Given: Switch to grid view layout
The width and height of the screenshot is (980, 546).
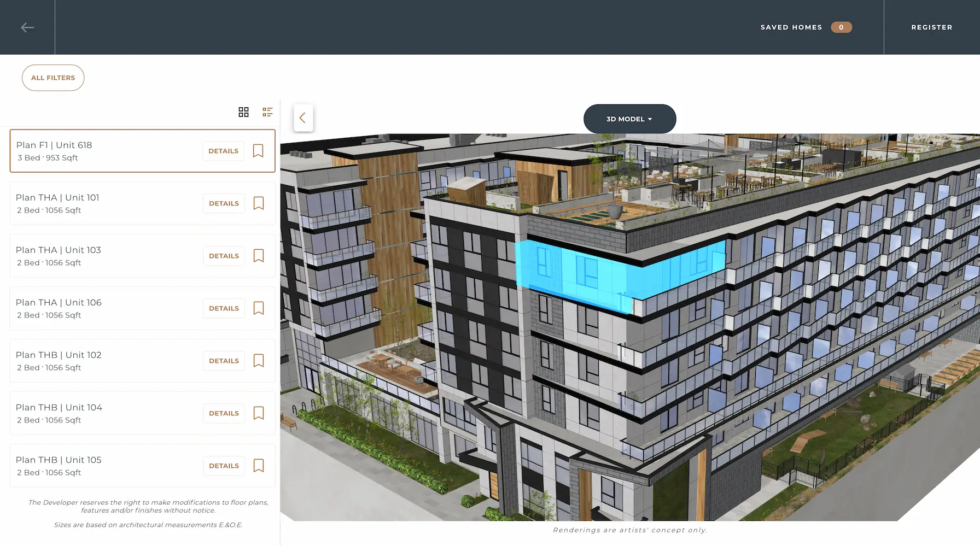Looking at the screenshot, I should [x=243, y=112].
